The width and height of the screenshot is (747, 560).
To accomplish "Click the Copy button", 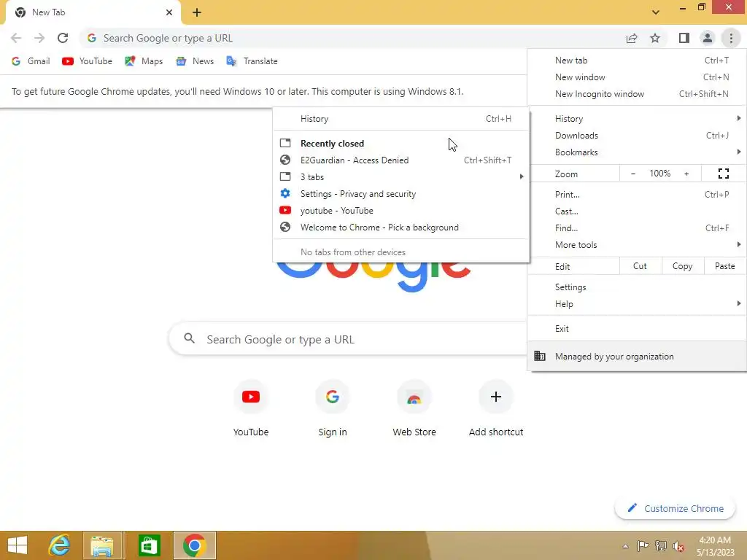I will [x=682, y=266].
